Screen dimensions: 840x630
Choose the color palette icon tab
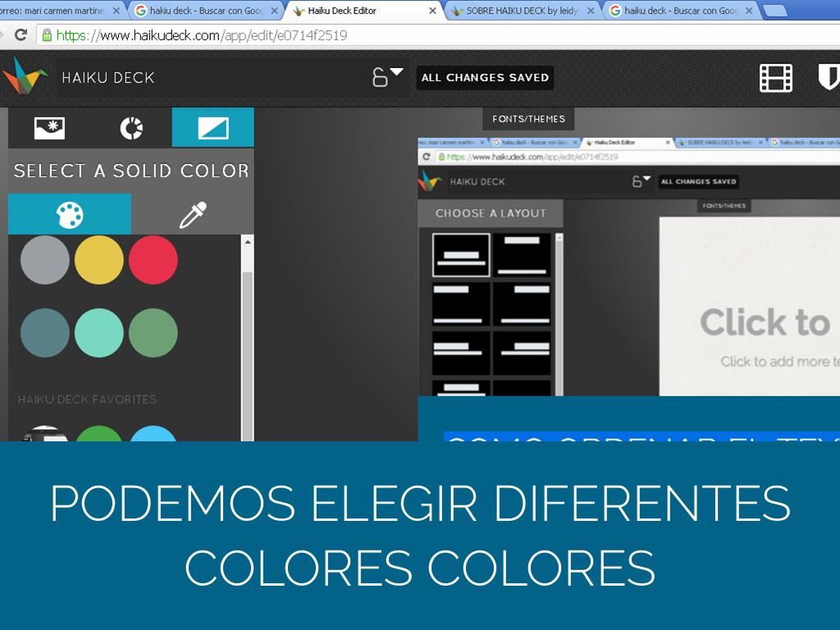pos(70,215)
